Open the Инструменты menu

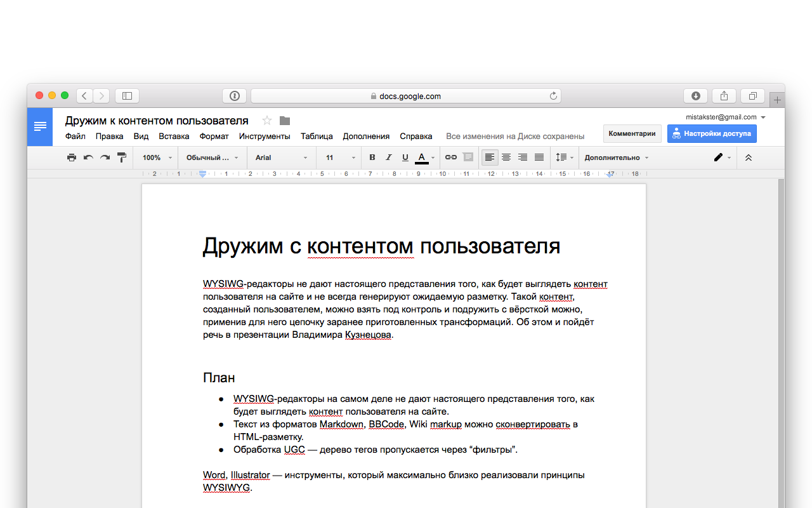[x=265, y=136]
